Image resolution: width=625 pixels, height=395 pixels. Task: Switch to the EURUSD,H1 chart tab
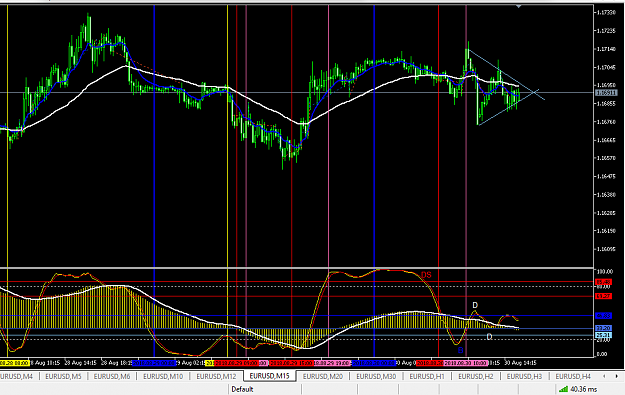coord(427,376)
